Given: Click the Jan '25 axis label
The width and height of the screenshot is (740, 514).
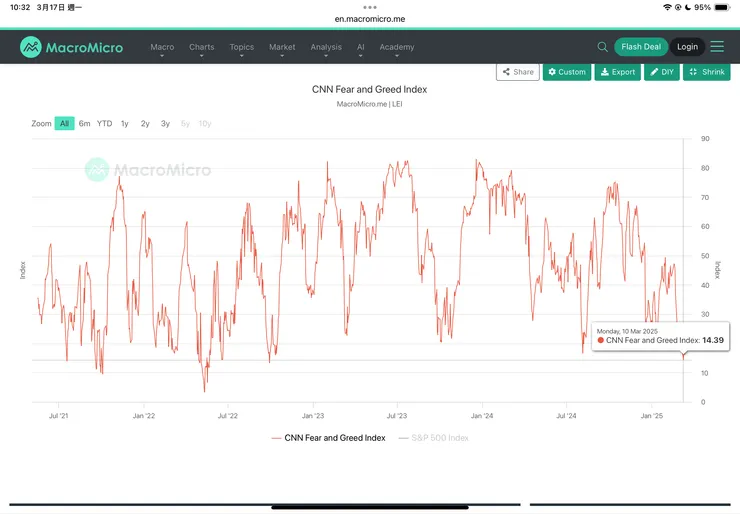Looking at the screenshot, I should 652,416.
